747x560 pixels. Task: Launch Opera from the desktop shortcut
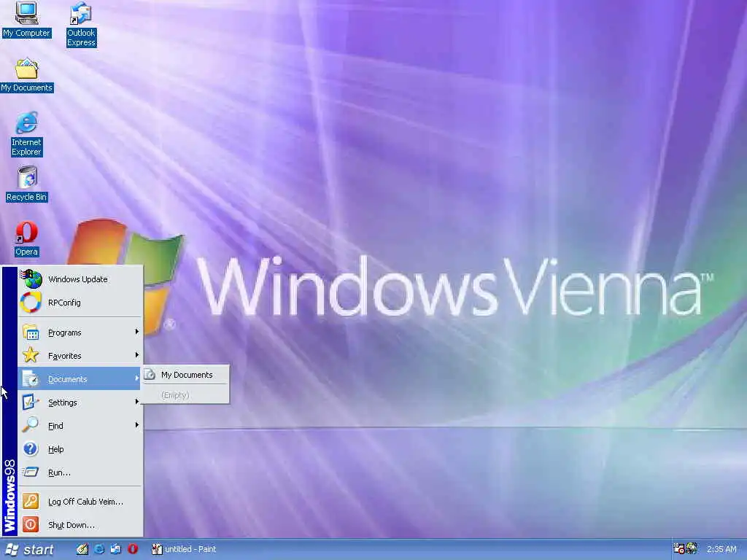pyautogui.click(x=26, y=238)
